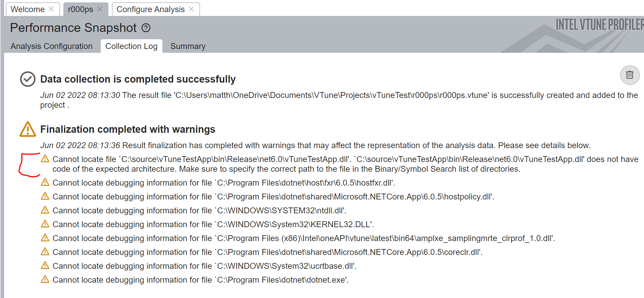Select the Collection Log sub-tab
644x298 pixels.
click(x=131, y=46)
